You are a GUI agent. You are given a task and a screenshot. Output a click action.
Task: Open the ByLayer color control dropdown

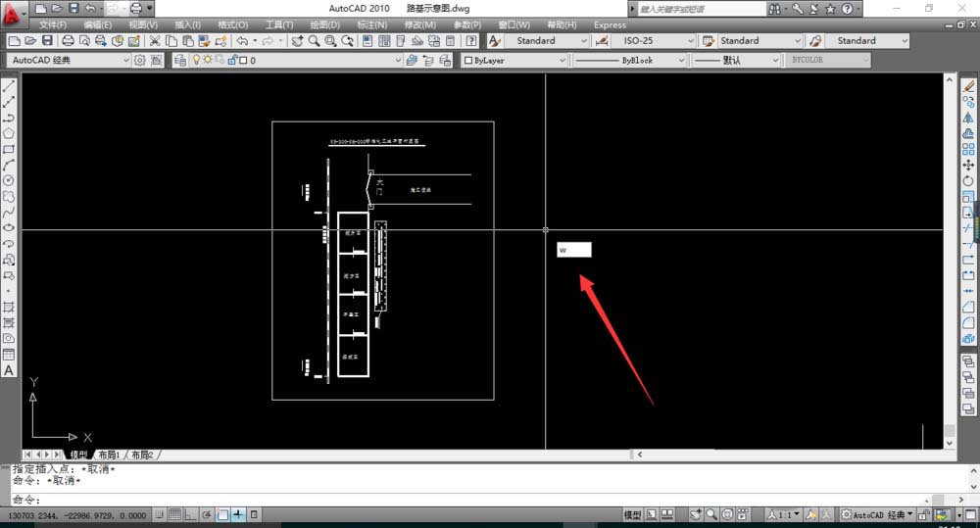(510, 60)
